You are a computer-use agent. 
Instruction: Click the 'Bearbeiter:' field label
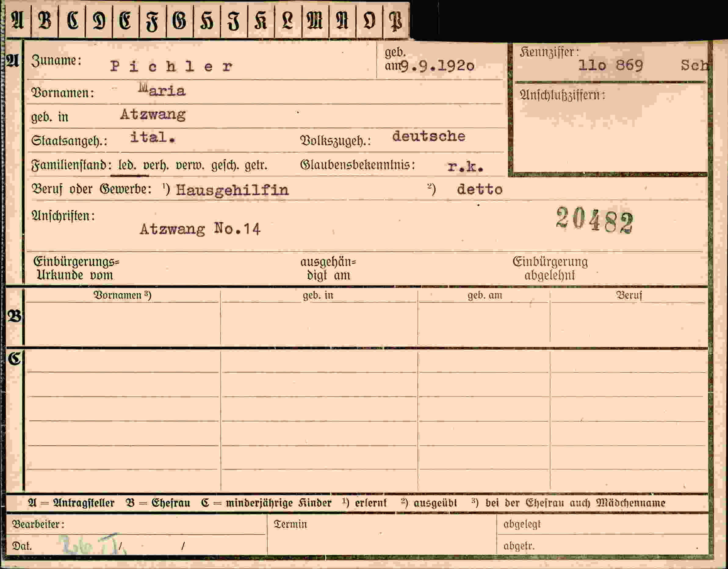(38, 524)
